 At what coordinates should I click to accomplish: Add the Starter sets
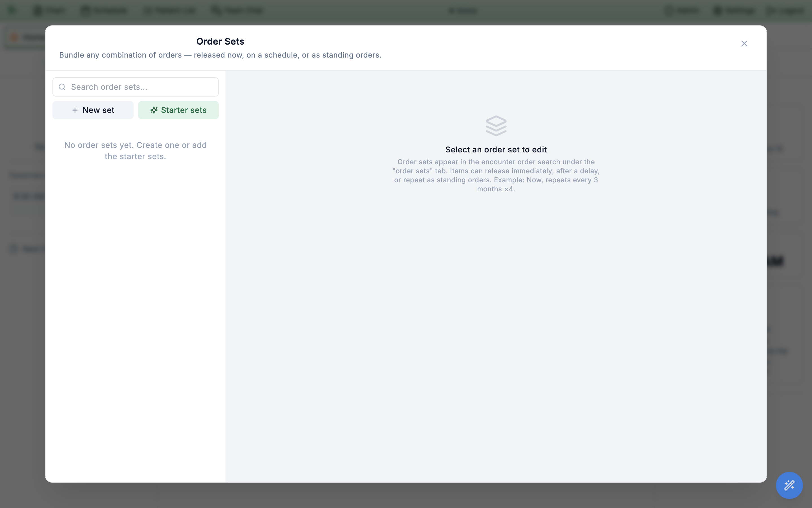[x=178, y=110]
